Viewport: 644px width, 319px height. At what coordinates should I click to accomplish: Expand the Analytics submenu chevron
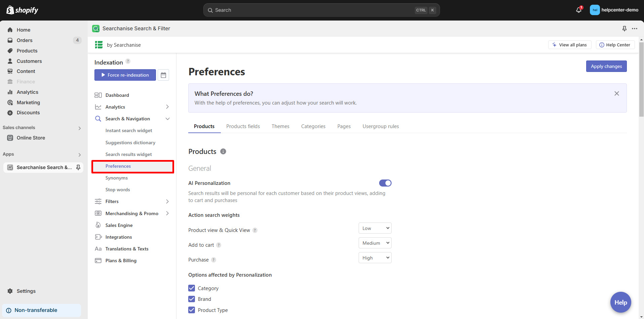tap(167, 107)
